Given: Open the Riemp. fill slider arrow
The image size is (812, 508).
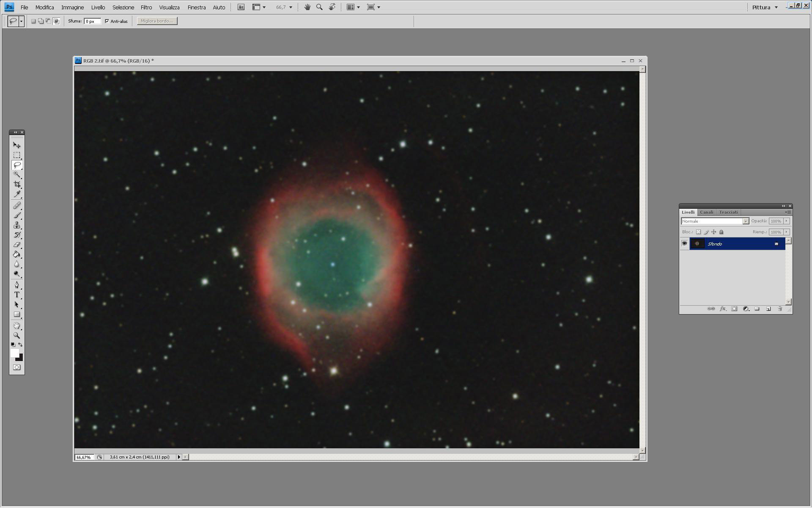Looking at the screenshot, I should (787, 232).
